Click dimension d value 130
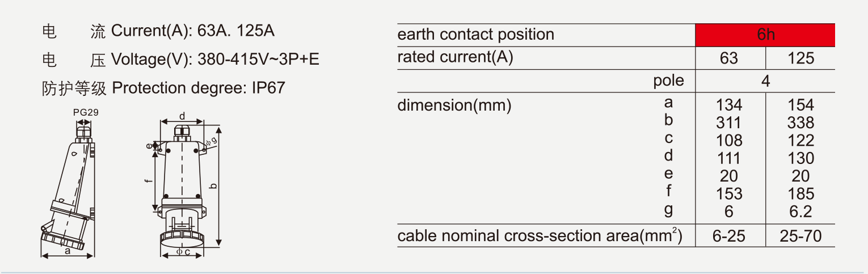The image size is (868, 274). pyautogui.click(x=800, y=158)
